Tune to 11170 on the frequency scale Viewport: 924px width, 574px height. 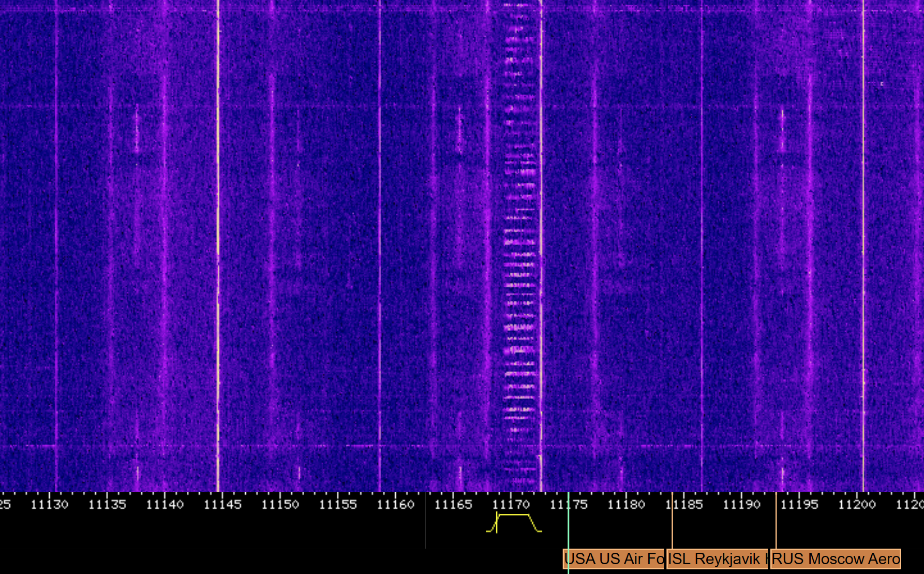(511, 504)
